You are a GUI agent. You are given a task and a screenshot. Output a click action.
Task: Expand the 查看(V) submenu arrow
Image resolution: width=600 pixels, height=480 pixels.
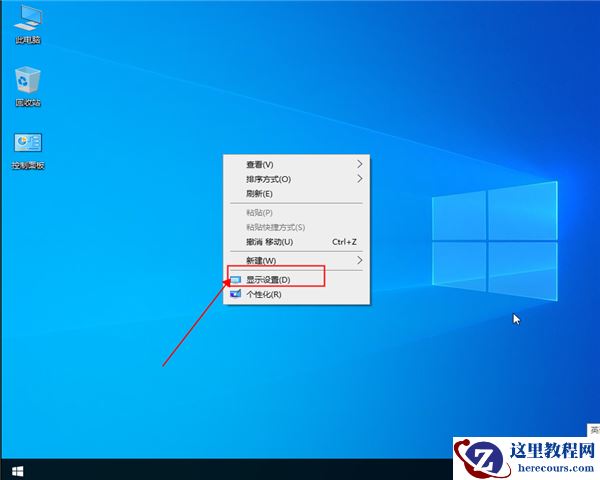(359, 164)
